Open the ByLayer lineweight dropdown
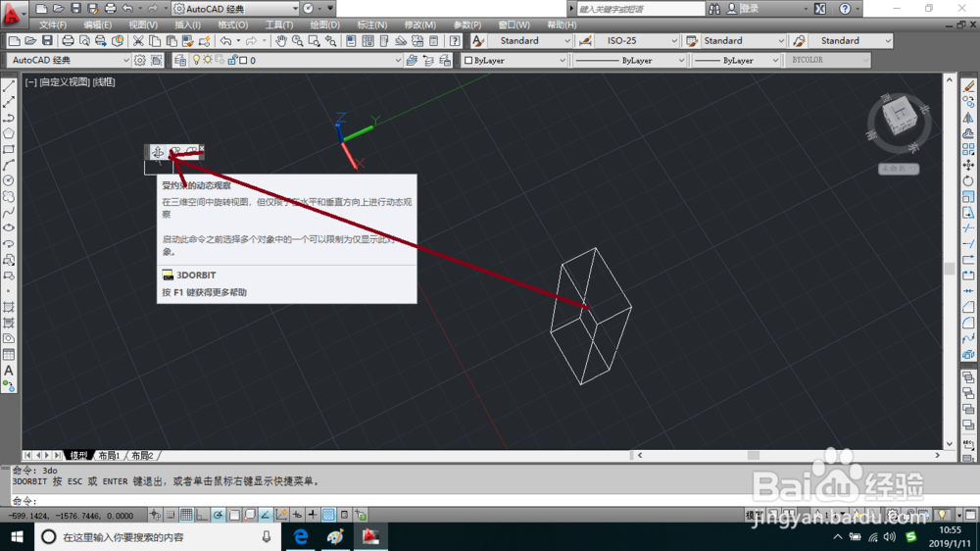 736,60
